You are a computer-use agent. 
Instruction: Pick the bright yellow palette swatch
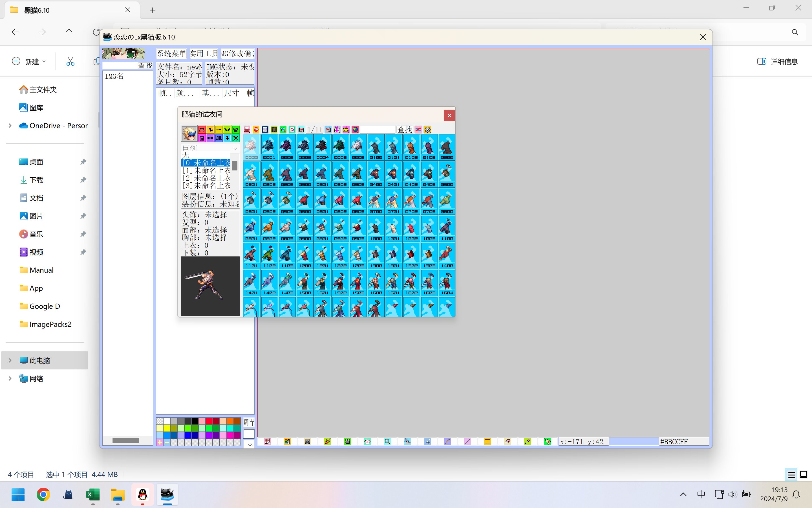click(167, 428)
